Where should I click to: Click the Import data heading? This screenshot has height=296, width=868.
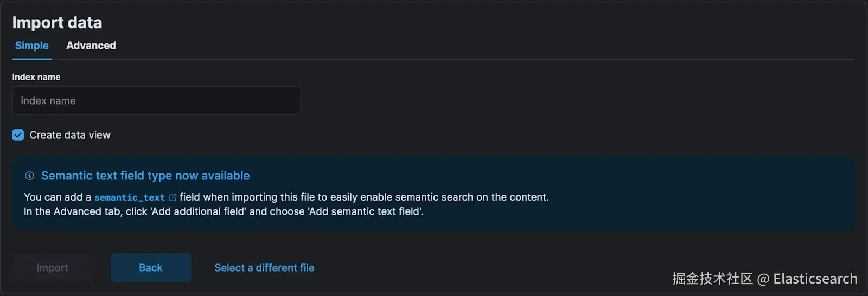point(57,22)
